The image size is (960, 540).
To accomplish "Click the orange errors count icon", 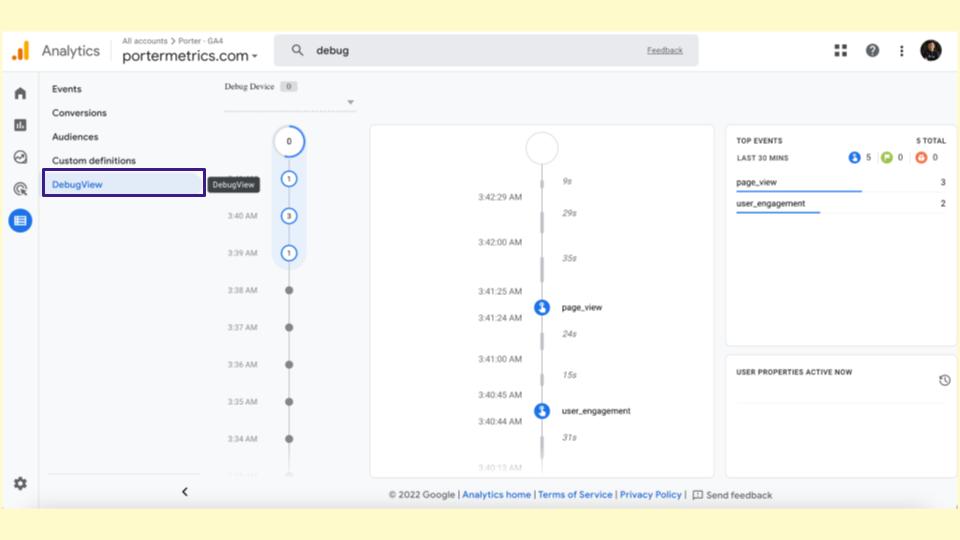I will [921, 157].
